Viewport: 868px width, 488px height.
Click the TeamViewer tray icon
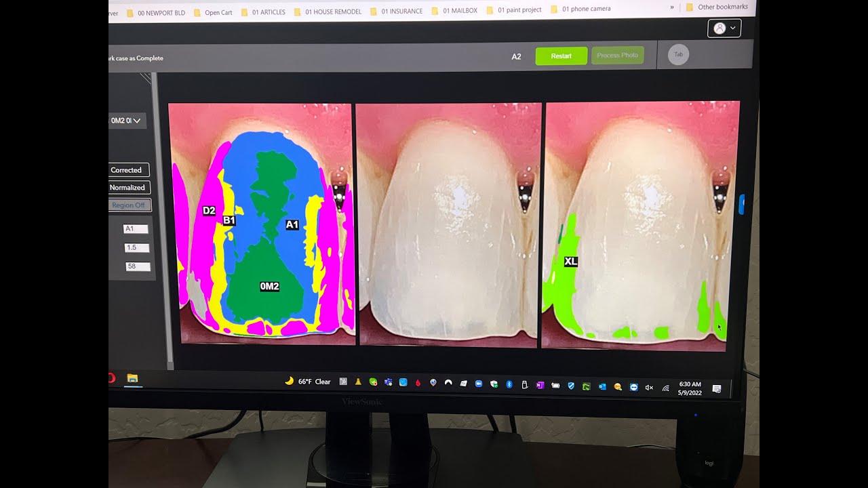click(633, 387)
